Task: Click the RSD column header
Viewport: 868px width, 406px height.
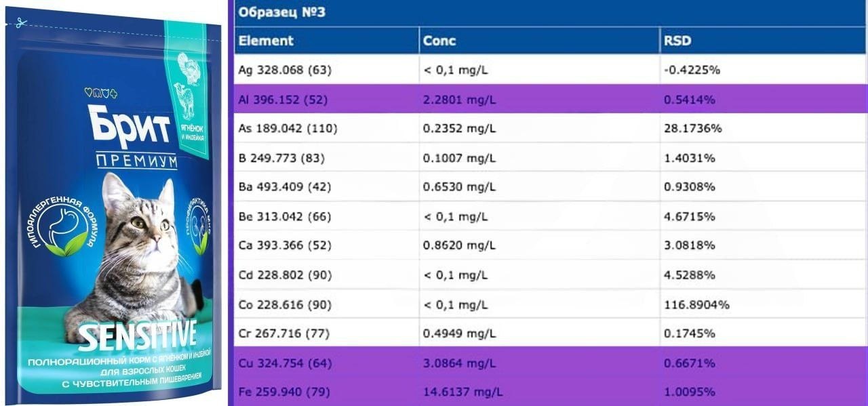Action: 677,41
